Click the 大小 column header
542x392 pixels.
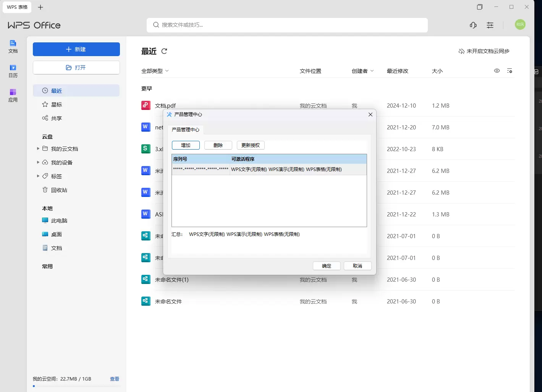pyautogui.click(x=437, y=71)
